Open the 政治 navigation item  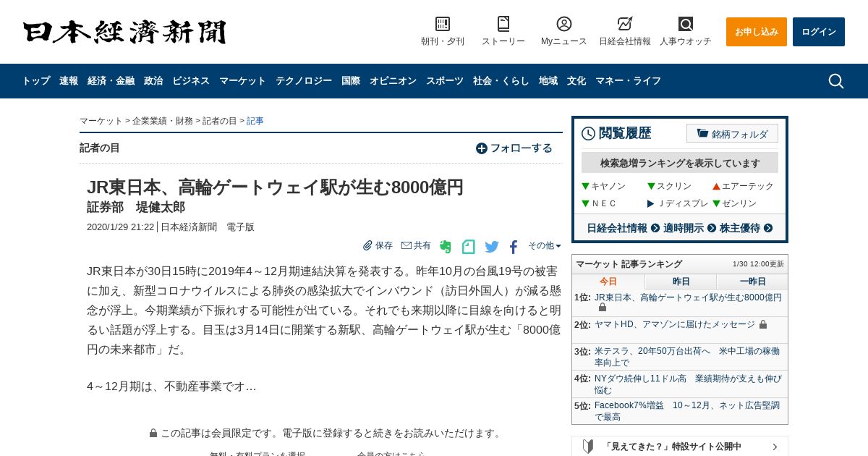coord(153,81)
